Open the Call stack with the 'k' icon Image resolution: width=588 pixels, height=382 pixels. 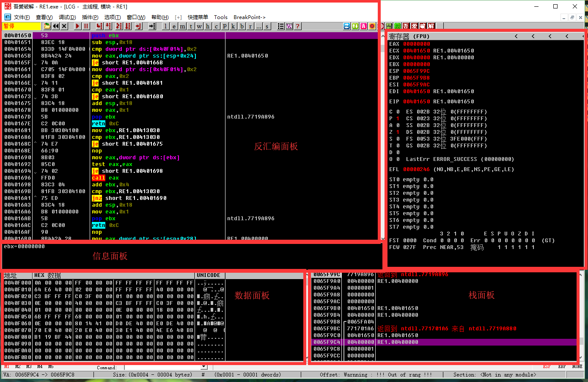pyautogui.click(x=233, y=26)
